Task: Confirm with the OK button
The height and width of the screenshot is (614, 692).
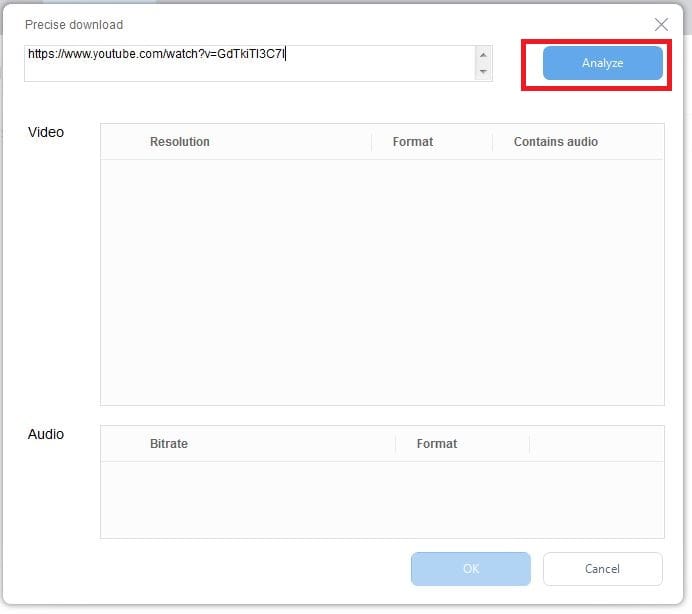Action: (x=470, y=569)
